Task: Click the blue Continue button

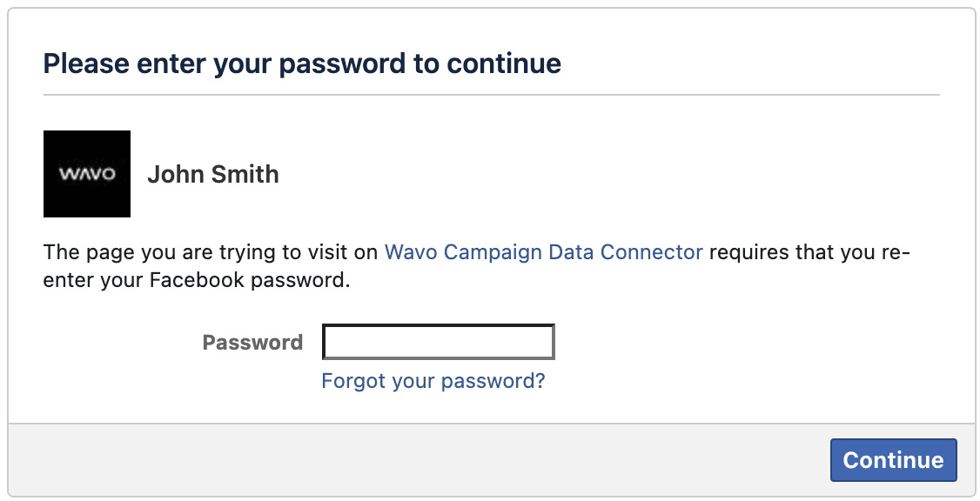Action: coord(893,460)
